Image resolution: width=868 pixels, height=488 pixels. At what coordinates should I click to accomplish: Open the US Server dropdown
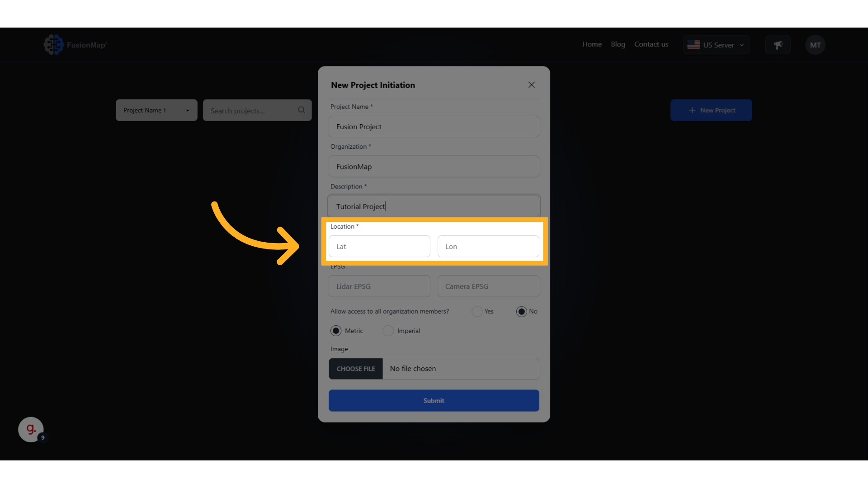click(741, 45)
